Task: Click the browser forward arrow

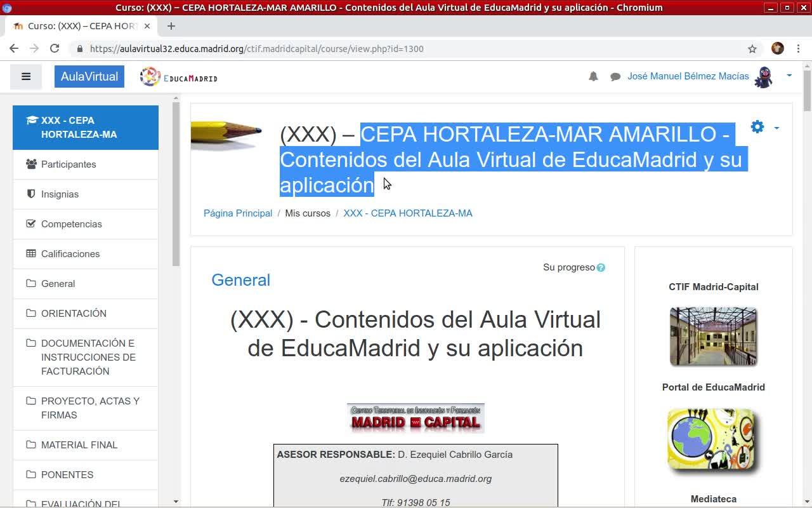Action: 34,49
